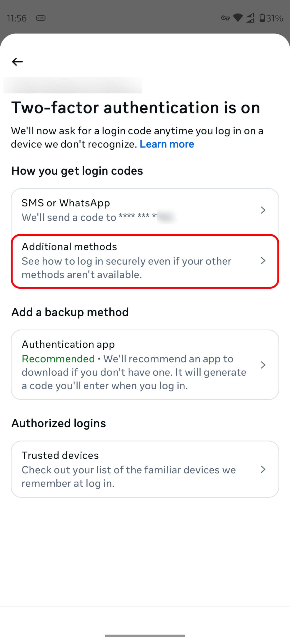
Task: Tap the blurred account name above heading
Action: tap(72, 85)
